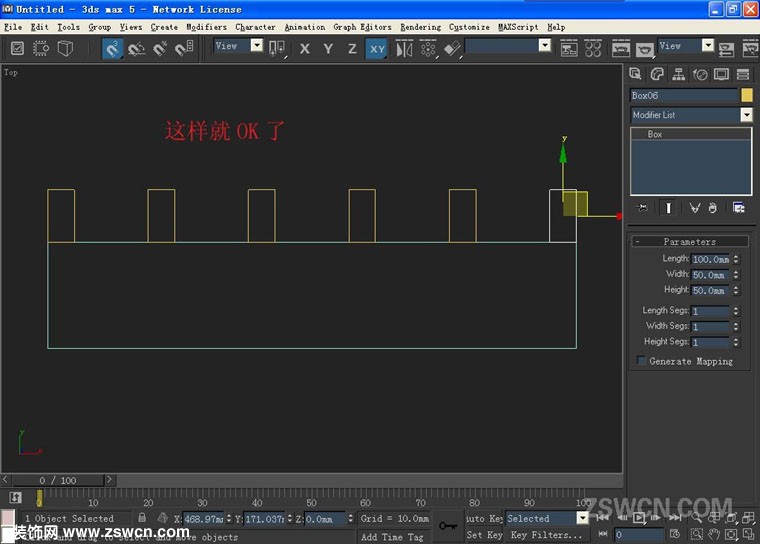This screenshot has width=760, height=544.
Task: Click the Absolute/Offset transform mode icon
Action: [x=162, y=518]
